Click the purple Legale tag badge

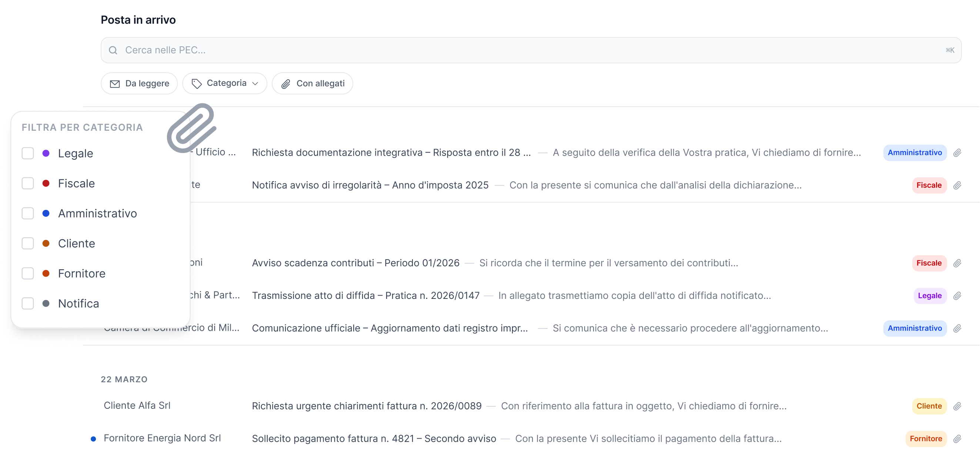929,296
